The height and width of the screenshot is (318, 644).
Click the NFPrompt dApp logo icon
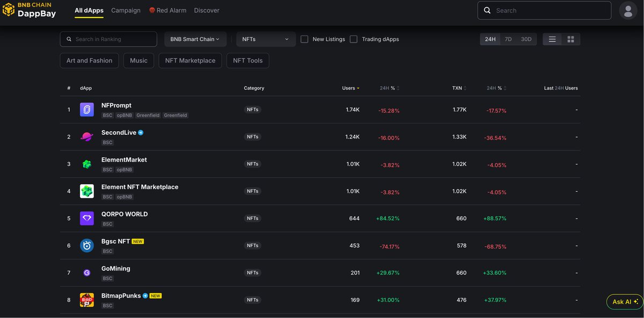87,110
